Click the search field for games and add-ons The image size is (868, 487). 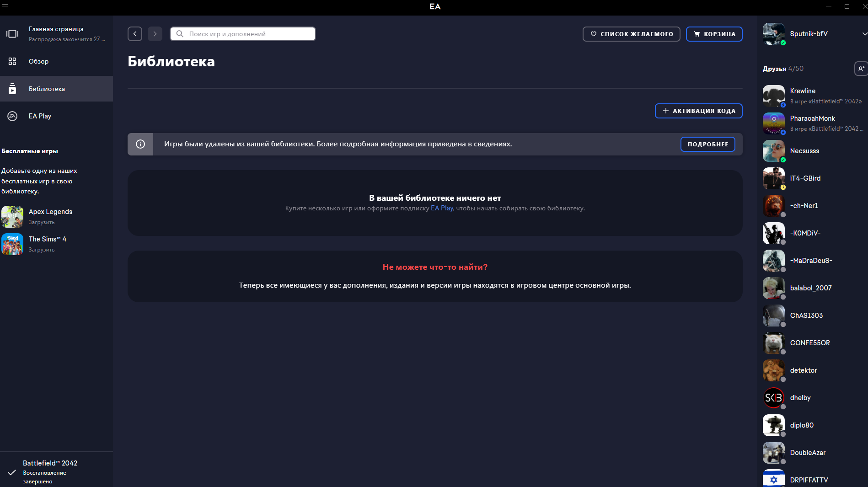243,34
